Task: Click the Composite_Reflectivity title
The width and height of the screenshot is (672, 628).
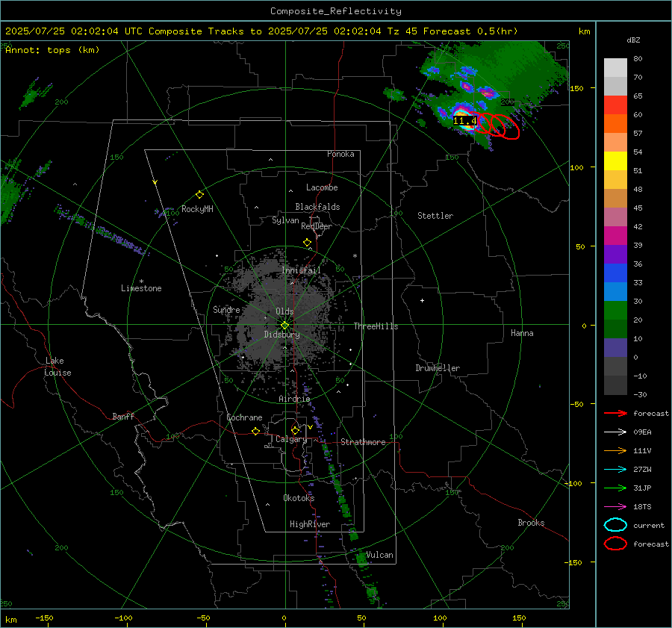Action: coord(336,11)
